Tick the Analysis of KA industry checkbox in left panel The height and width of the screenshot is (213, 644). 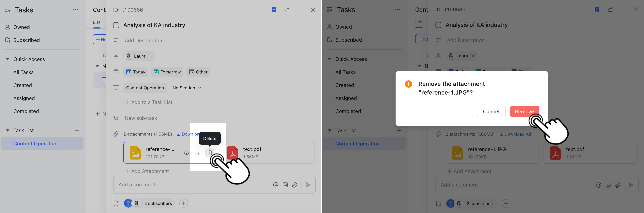point(116,25)
